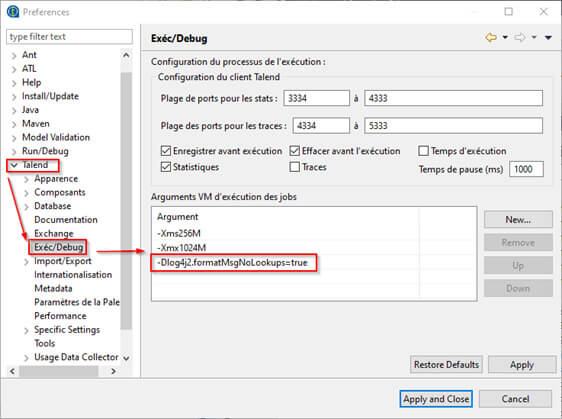Select Metadata in the tree
This screenshot has width=562, height=419.
tap(53, 288)
